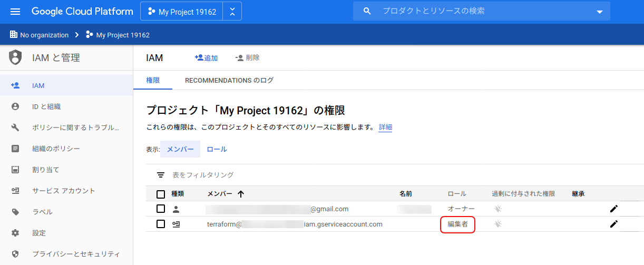644x265 pixels.
Task: Tick the gmail.com member checkbox
Action: coord(161,209)
